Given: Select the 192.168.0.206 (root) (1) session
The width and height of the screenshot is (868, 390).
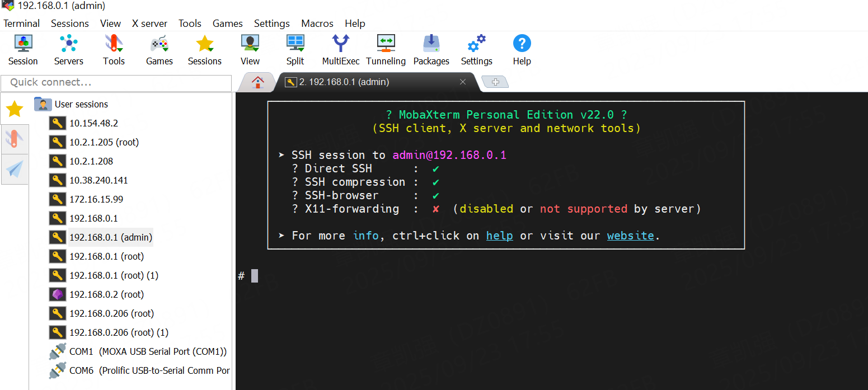Looking at the screenshot, I should (119, 332).
